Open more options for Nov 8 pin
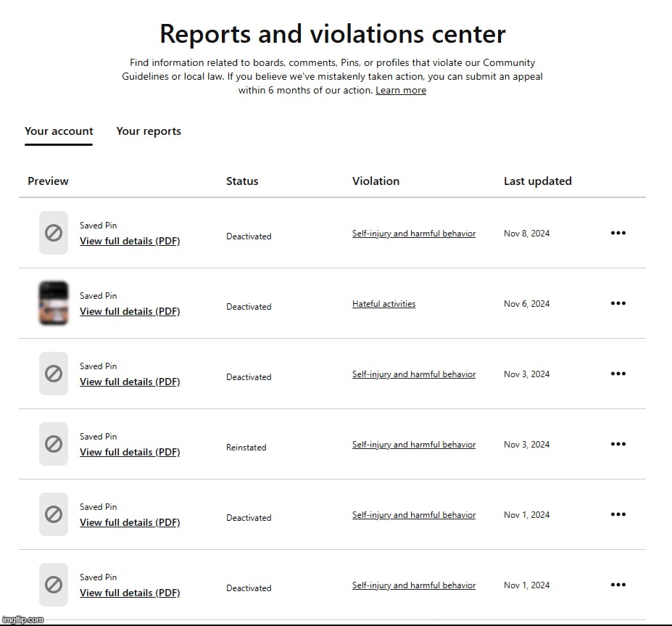Screen dimensions: 672x626 tap(618, 234)
